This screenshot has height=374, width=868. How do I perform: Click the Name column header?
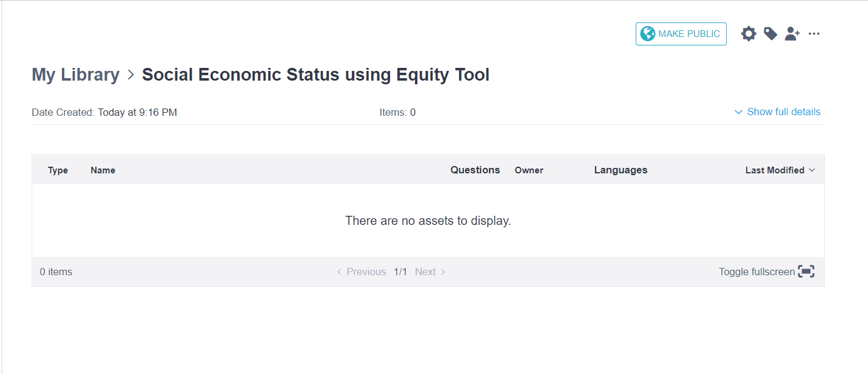tap(103, 170)
